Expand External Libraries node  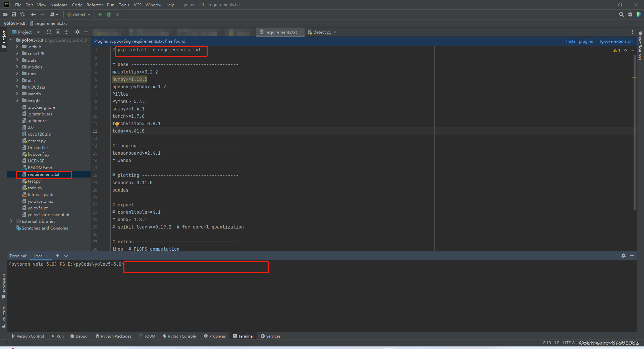[11, 221]
